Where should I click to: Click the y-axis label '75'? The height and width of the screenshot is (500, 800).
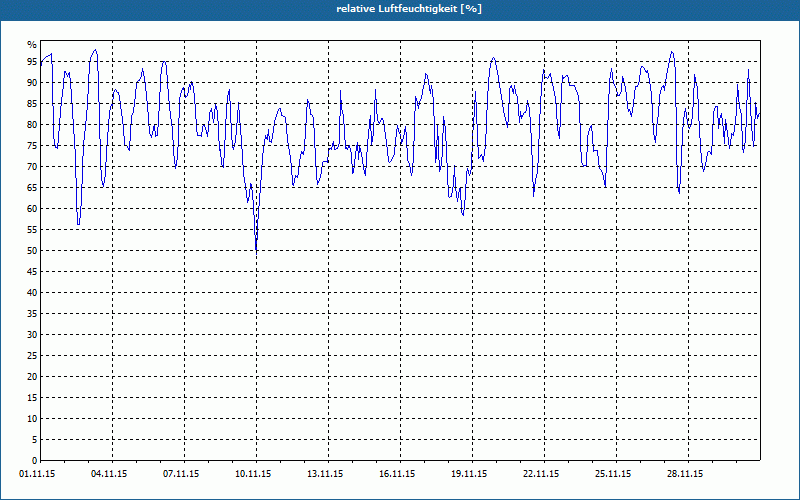coord(32,145)
